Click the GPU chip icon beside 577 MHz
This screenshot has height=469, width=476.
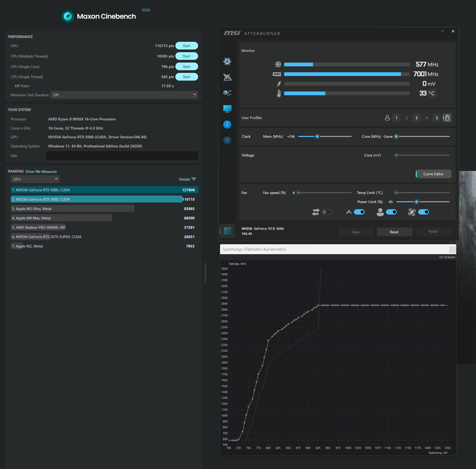click(278, 64)
